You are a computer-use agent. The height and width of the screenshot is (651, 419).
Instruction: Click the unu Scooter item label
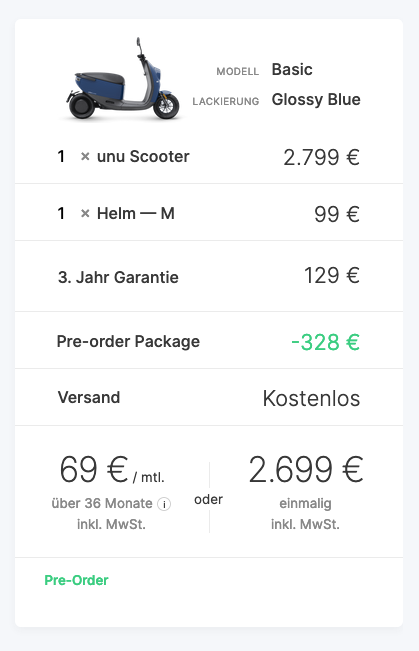click(x=143, y=157)
